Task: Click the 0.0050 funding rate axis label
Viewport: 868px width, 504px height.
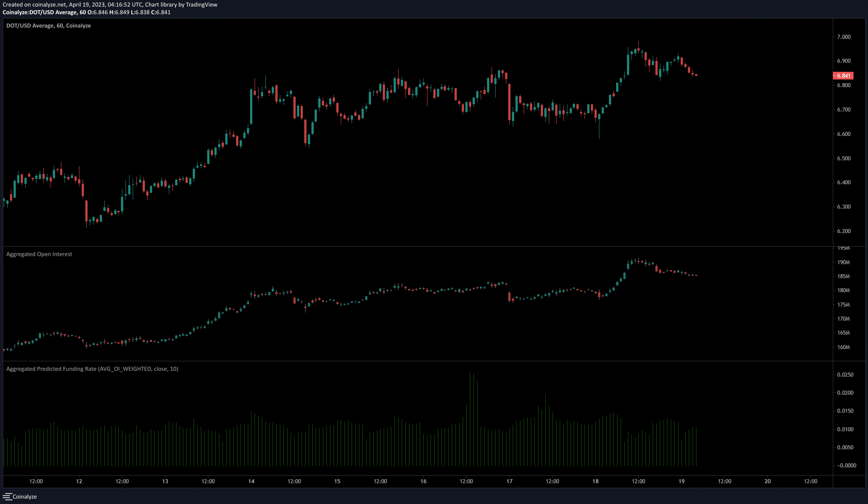Action: coord(845,448)
